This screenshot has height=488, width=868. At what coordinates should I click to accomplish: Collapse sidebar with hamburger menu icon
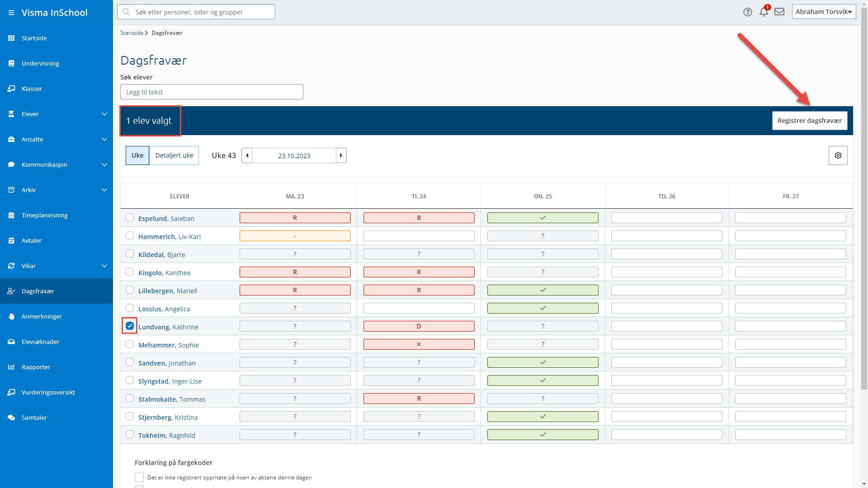(x=11, y=13)
